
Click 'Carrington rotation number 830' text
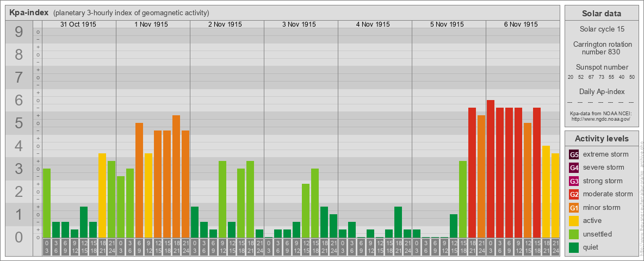tap(602, 48)
